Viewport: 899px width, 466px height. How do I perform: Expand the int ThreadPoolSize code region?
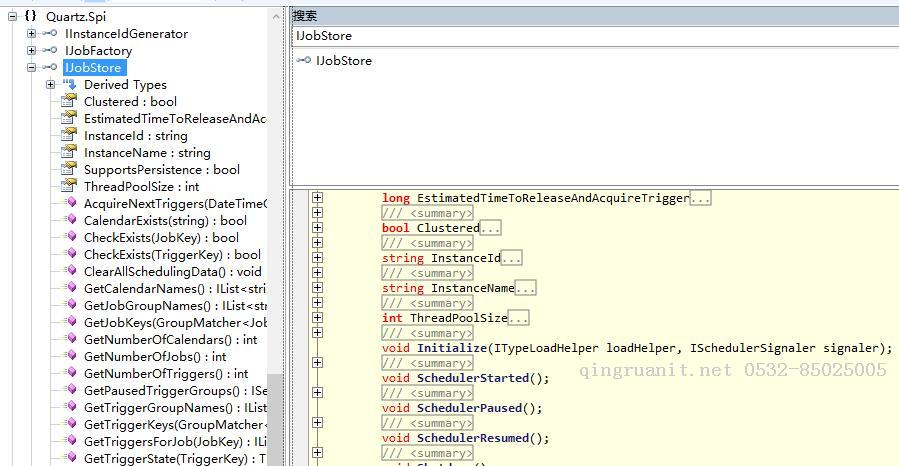pyautogui.click(x=317, y=318)
